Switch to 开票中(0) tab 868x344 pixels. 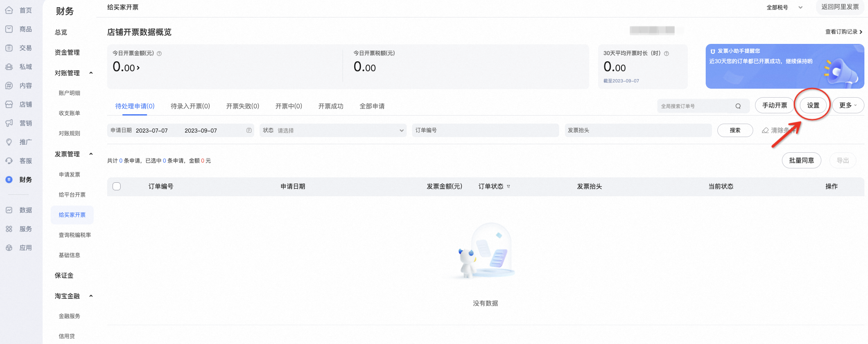coord(289,106)
